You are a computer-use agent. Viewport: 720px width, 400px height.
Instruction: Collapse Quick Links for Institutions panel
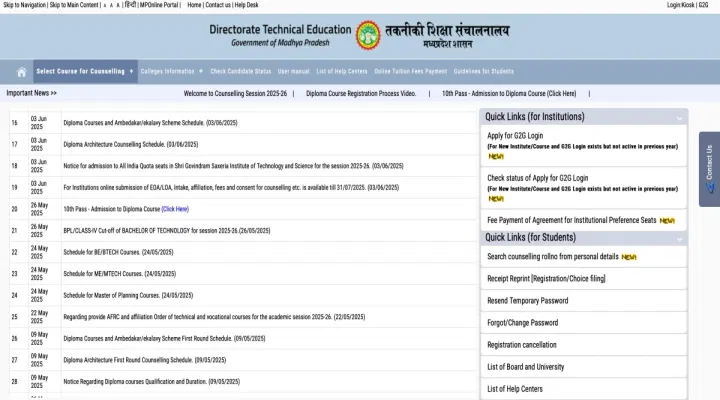679,118
